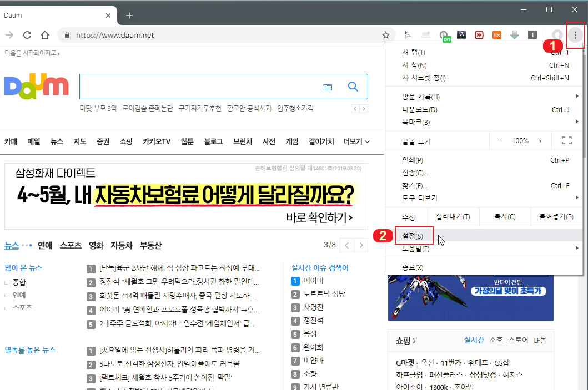588x390 pixels.
Task: Toggle fullscreen mode from Chrome menu
Action: click(x=567, y=140)
